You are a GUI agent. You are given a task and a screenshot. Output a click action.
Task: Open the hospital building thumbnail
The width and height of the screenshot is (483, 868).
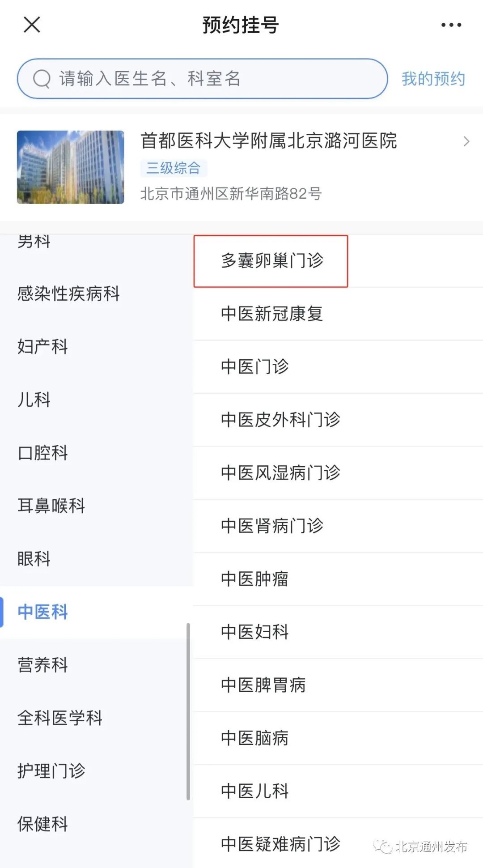(x=71, y=167)
